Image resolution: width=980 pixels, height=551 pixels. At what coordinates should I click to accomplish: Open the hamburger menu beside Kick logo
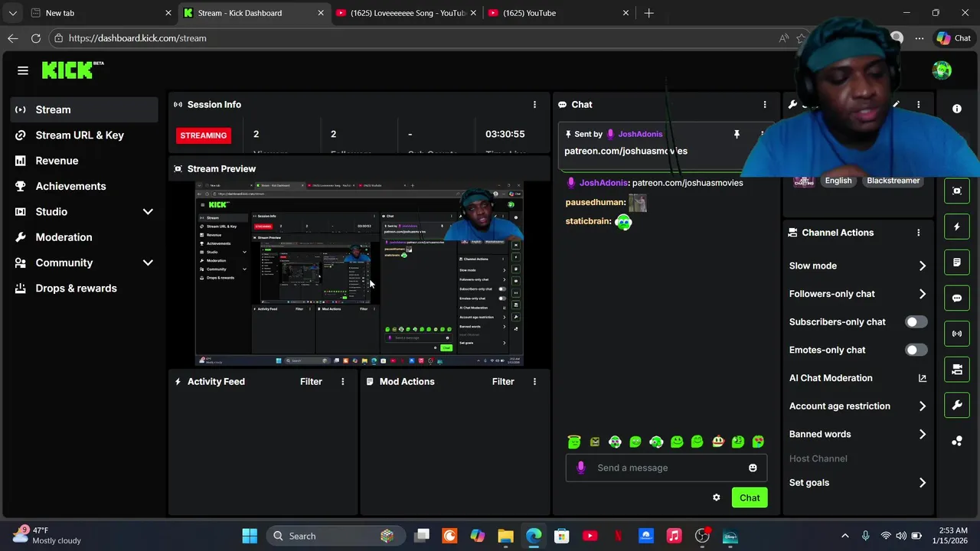[x=23, y=70]
